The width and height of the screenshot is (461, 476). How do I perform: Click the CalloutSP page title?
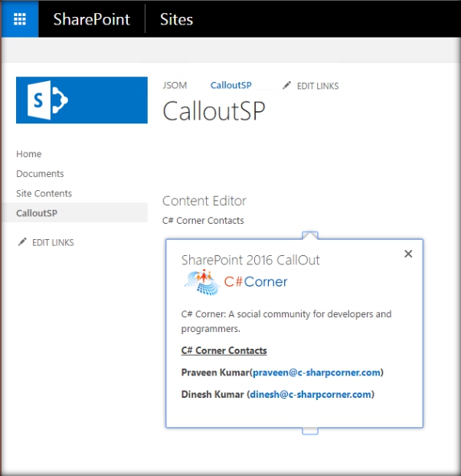214,111
